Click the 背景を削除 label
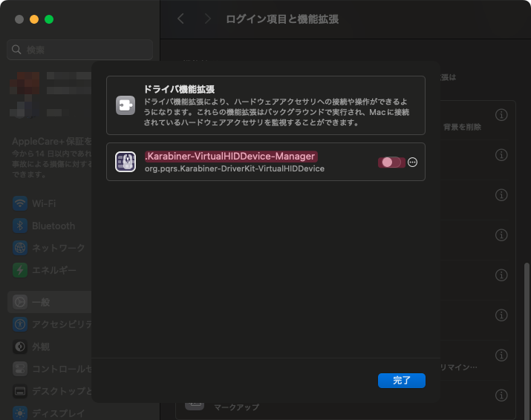Screen dimensions: 531x420 point(462,127)
